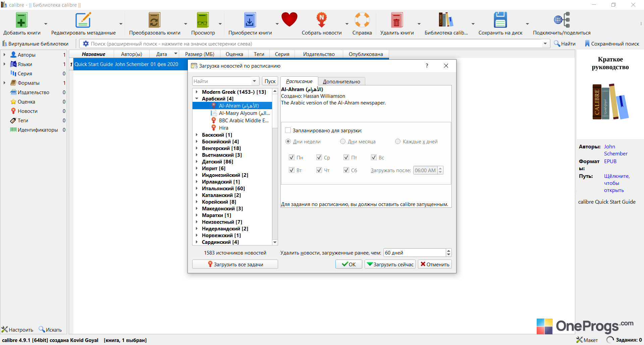Click the Add books toolbar icon
644x345 pixels.
click(x=21, y=20)
